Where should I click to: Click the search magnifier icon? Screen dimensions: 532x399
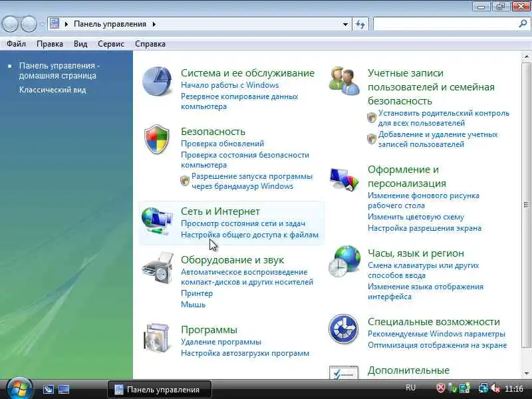(523, 24)
